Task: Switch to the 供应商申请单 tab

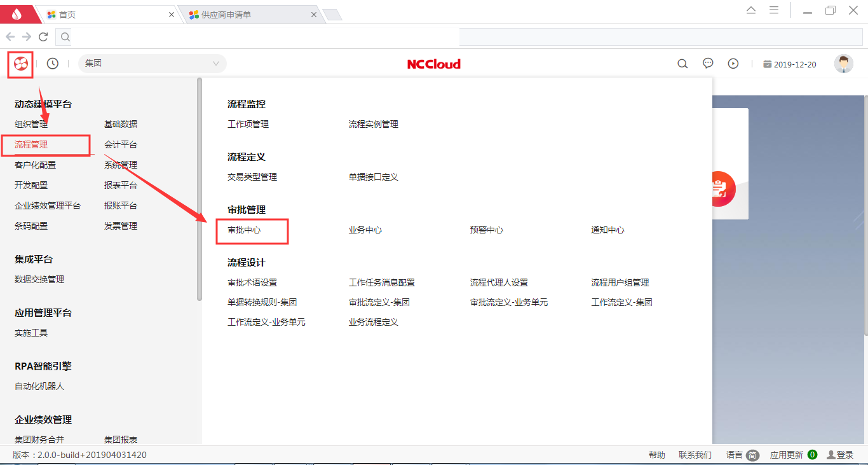Action: pyautogui.click(x=248, y=14)
